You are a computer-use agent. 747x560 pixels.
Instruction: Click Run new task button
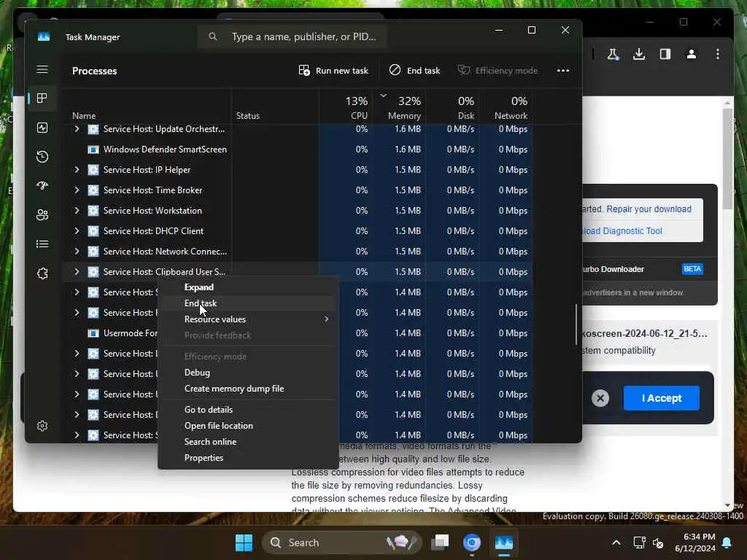coord(333,71)
